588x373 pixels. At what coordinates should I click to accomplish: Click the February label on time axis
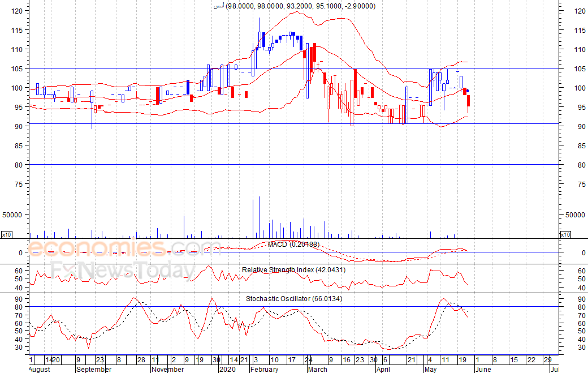point(264,369)
